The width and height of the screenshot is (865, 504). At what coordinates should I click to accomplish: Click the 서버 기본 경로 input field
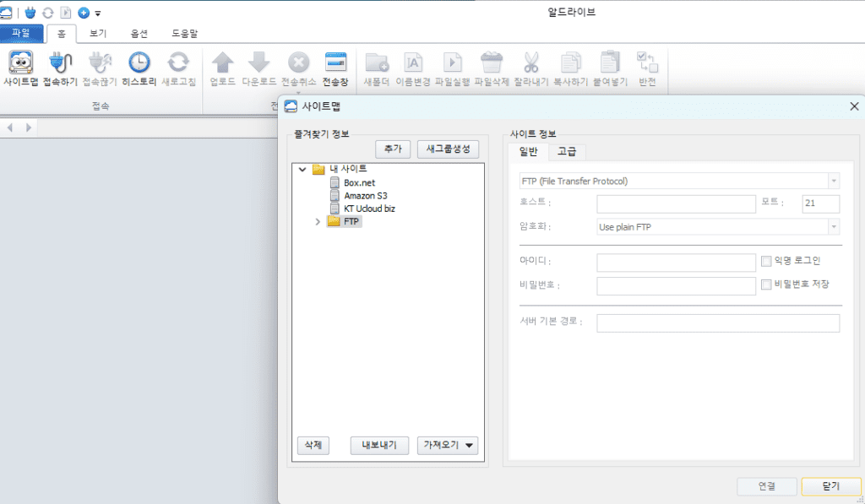718,323
